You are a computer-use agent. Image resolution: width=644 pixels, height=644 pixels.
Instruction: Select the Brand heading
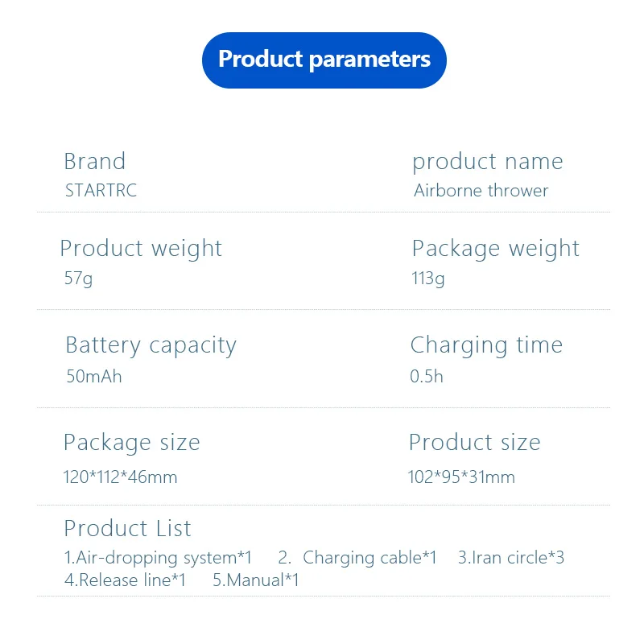point(95,161)
